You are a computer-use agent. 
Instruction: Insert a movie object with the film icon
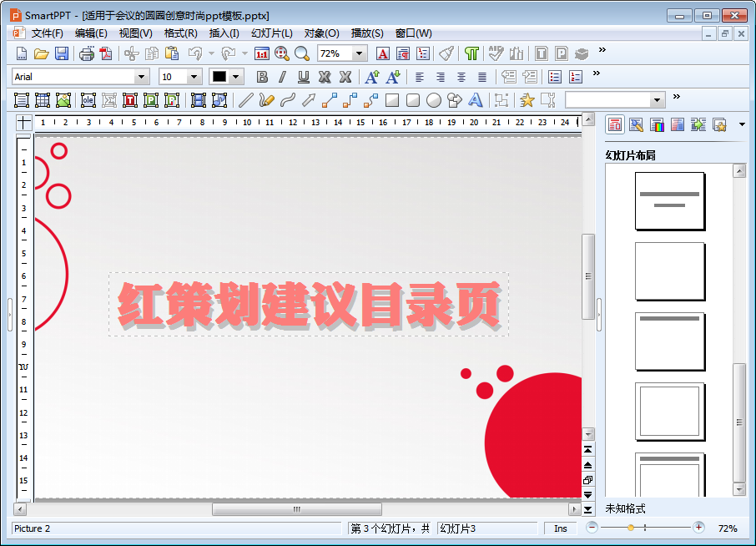pyautogui.click(x=198, y=100)
